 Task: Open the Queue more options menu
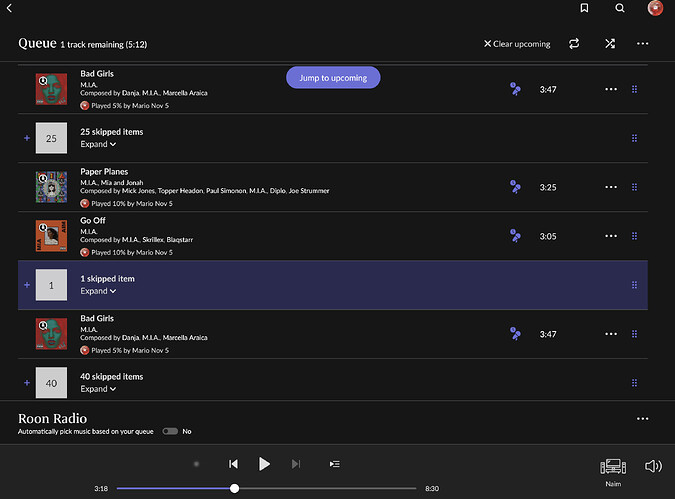[x=642, y=43]
